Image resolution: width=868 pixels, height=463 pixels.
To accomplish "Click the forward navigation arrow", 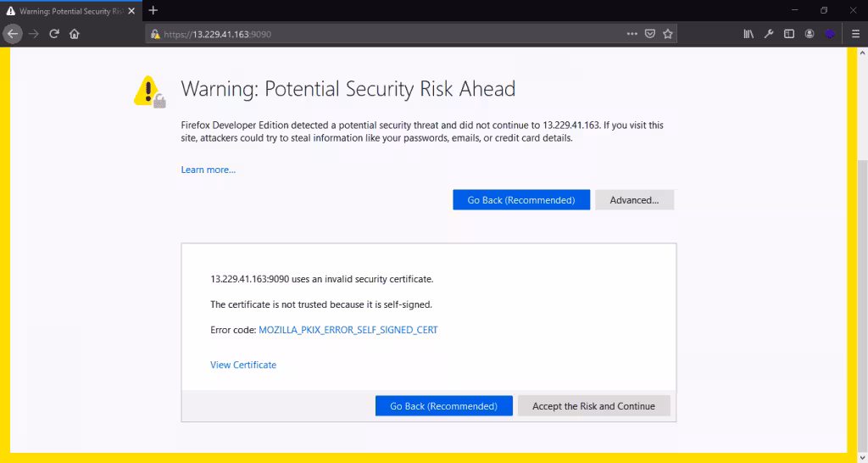I will pyautogui.click(x=34, y=34).
